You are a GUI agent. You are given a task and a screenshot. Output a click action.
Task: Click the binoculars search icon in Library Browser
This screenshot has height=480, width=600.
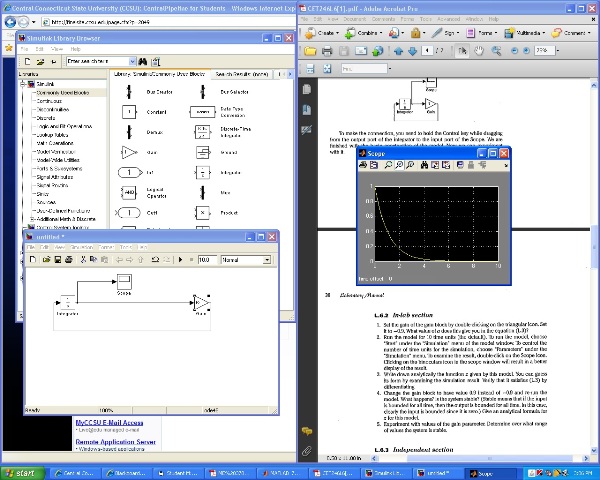coord(143,61)
